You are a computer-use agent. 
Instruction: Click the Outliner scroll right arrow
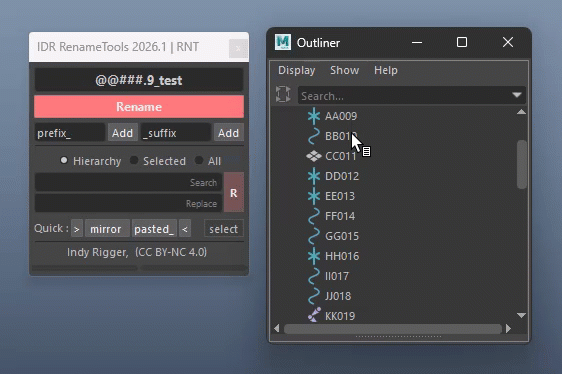coord(508,328)
